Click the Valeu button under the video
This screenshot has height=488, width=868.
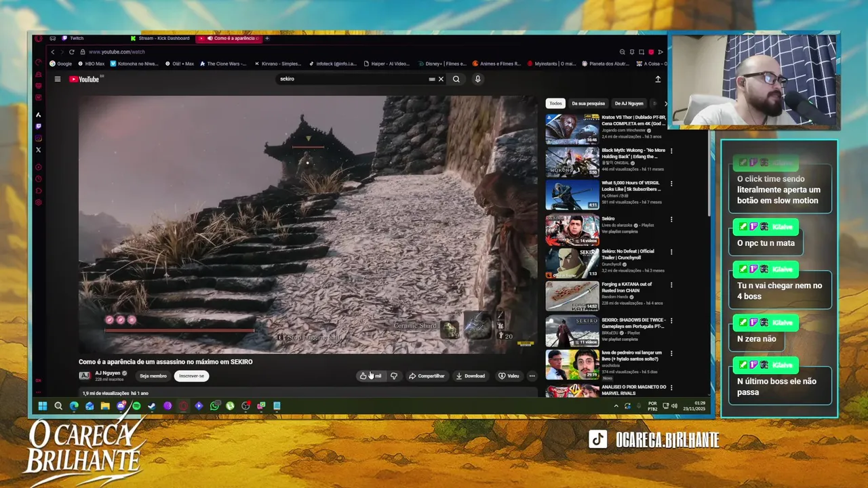[509, 376]
